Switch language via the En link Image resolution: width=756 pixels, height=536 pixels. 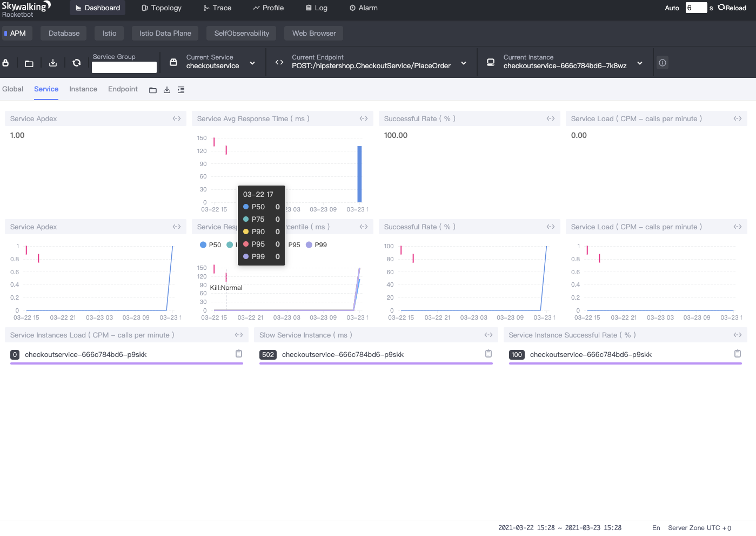656,528
